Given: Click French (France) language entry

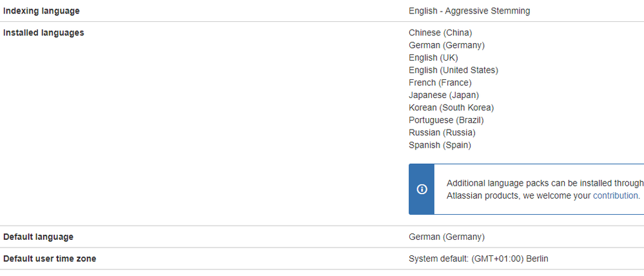Looking at the screenshot, I should click(x=440, y=83).
